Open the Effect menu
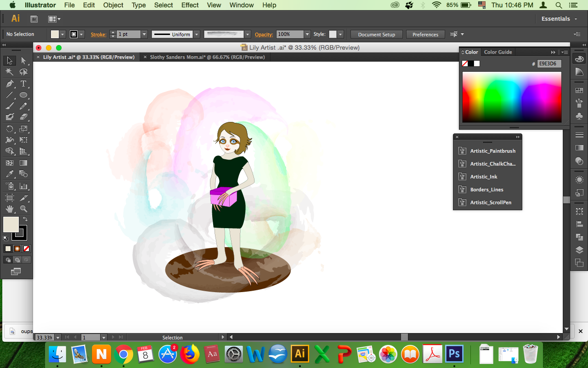The width and height of the screenshot is (588, 368). tap(190, 5)
